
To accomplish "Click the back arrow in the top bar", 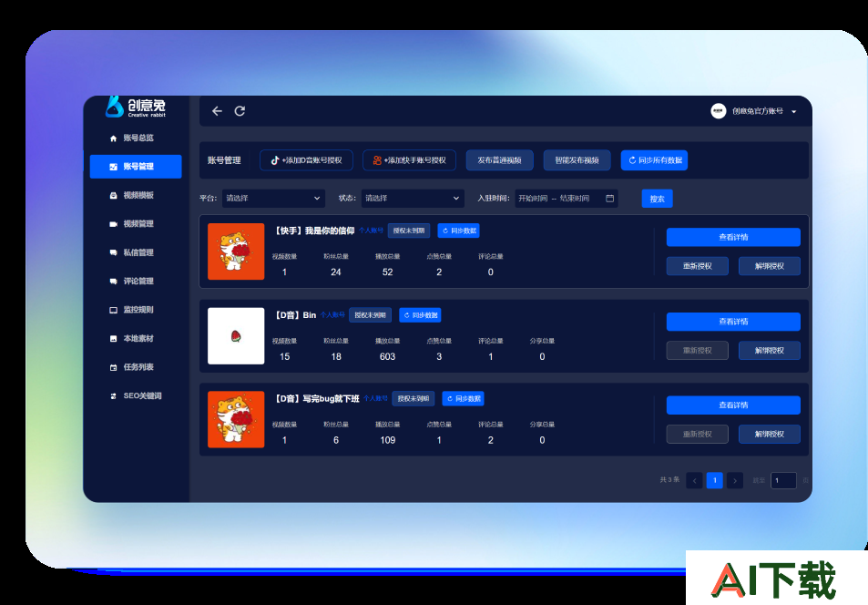I will [x=217, y=111].
